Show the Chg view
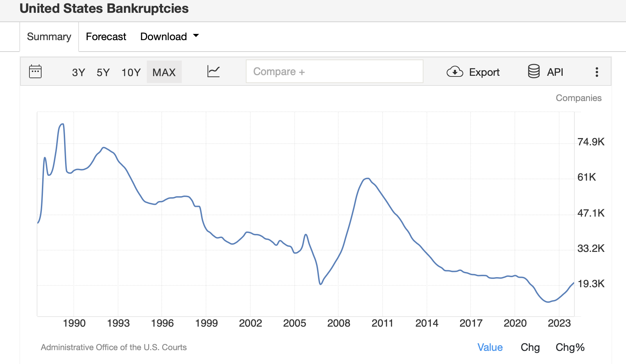626x364 pixels. pyautogui.click(x=530, y=347)
